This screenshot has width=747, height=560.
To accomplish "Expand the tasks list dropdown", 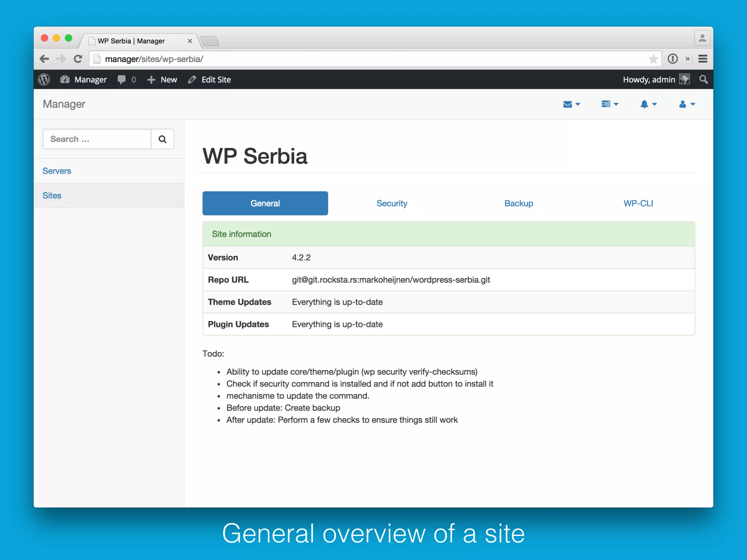I will pos(610,104).
